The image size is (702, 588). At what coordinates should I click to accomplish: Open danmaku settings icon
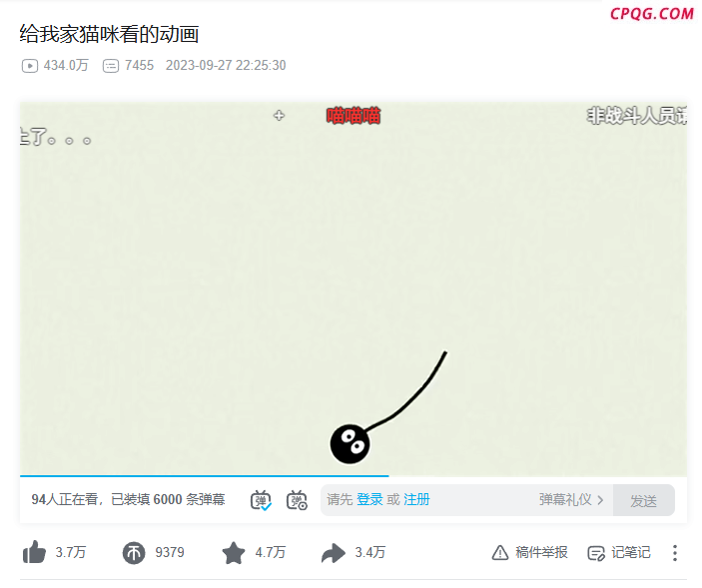tap(297, 500)
